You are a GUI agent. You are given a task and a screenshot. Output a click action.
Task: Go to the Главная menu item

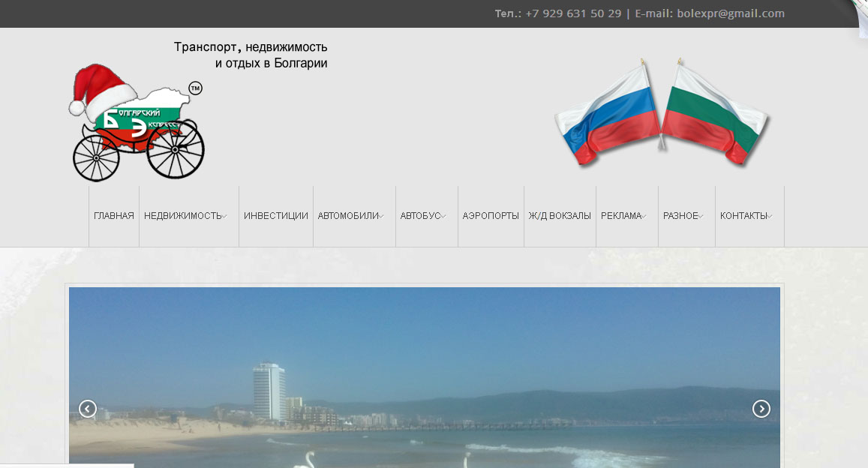tap(114, 216)
